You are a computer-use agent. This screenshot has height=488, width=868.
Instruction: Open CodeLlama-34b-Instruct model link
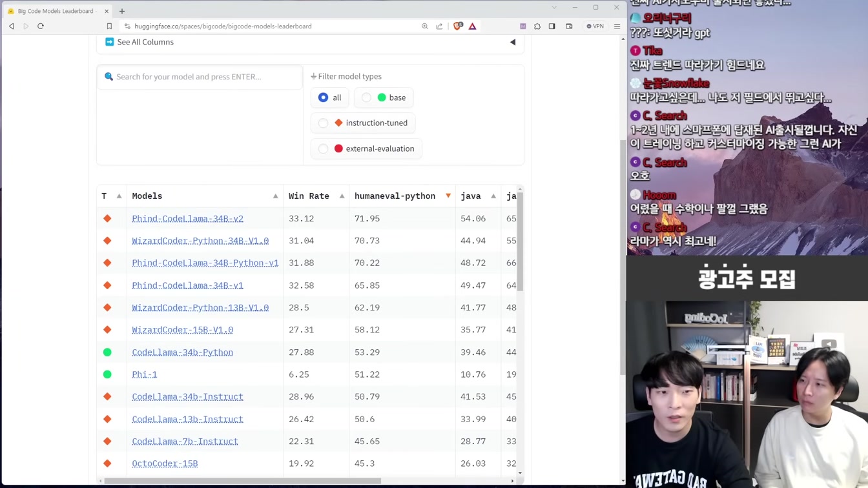point(187,397)
